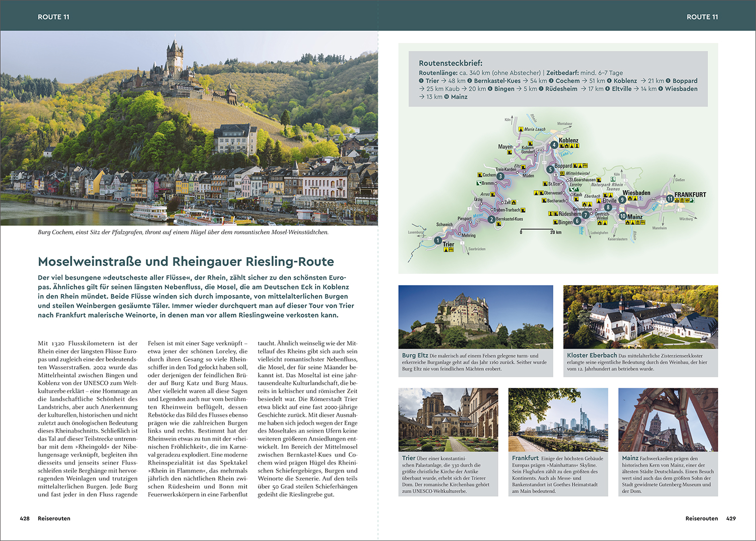Image resolution: width=756 pixels, height=541 pixels.
Task: Click the castle icon beside Mayen
Action: coord(510,152)
